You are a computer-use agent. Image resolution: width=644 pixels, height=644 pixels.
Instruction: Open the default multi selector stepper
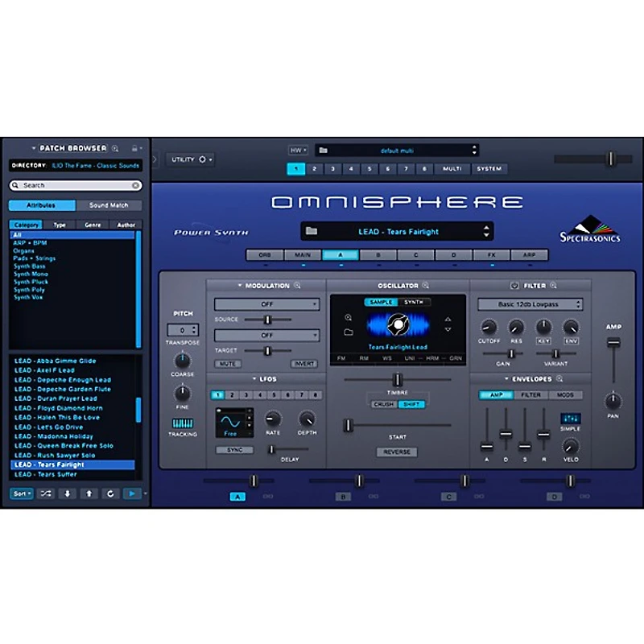(474, 150)
